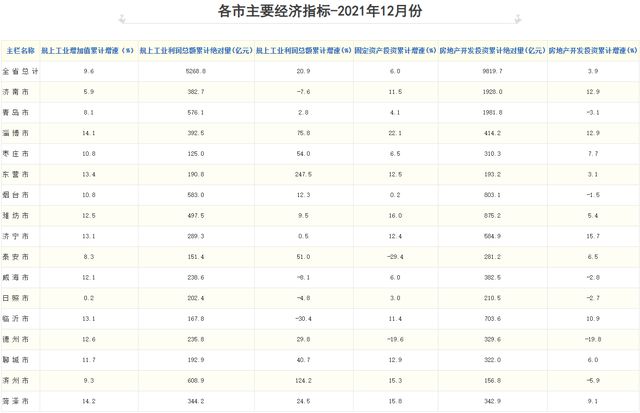
Task: Click 威海市 industrial growth value 12.1
Action: (89, 278)
